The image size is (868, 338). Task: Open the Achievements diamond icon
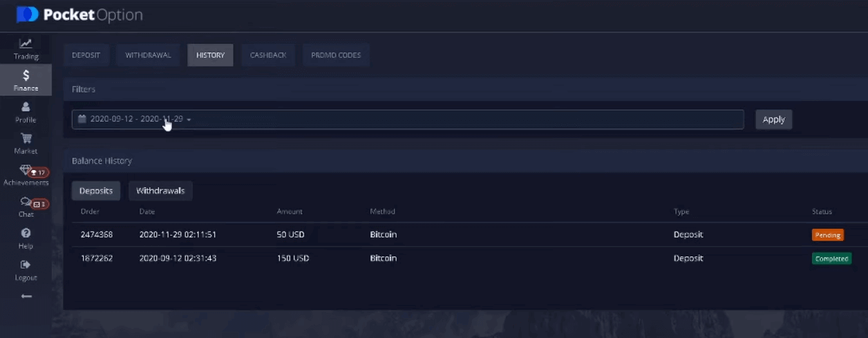point(26,170)
